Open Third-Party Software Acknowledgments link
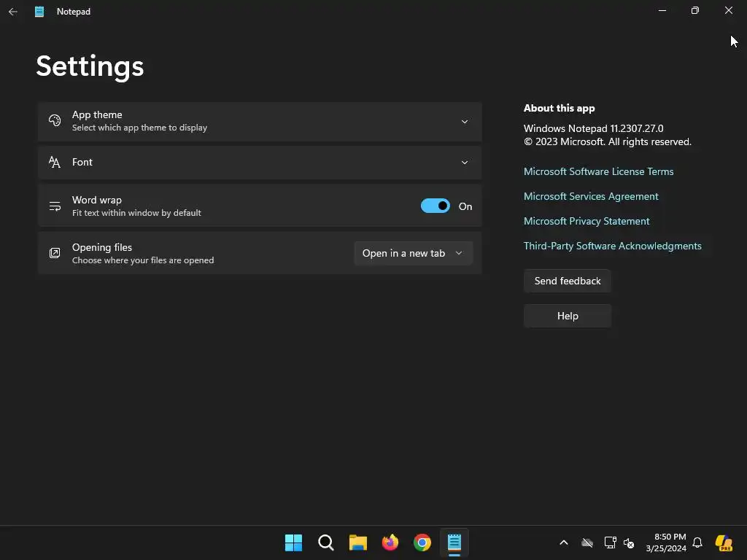Viewport: 747px width, 560px height. 612,246
